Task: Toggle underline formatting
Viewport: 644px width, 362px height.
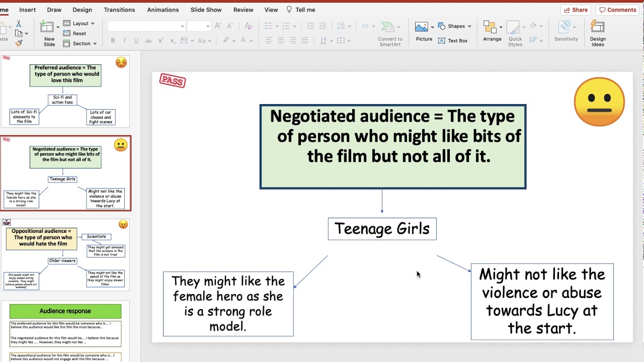Action: tap(137, 41)
